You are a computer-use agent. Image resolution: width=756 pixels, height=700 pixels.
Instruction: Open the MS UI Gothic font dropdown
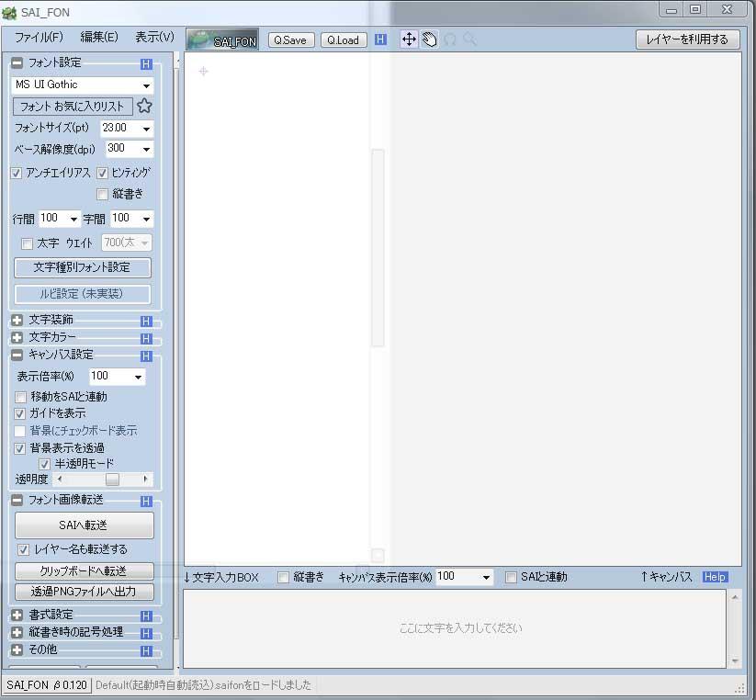coord(146,85)
